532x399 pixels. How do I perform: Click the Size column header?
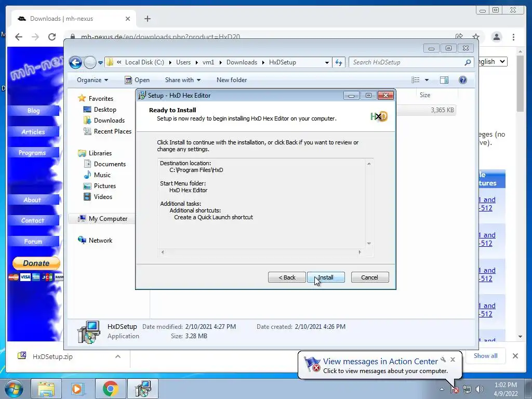[x=425, y=95]
